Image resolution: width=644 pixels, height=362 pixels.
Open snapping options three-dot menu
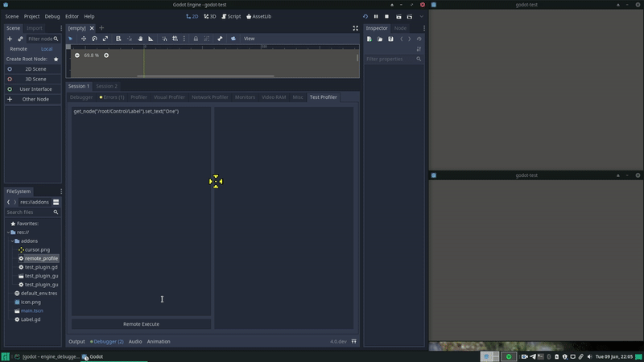tap(184, 39)
